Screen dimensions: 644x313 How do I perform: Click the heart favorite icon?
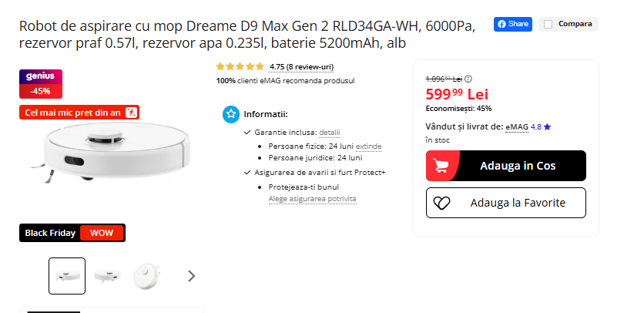[441, 203]
